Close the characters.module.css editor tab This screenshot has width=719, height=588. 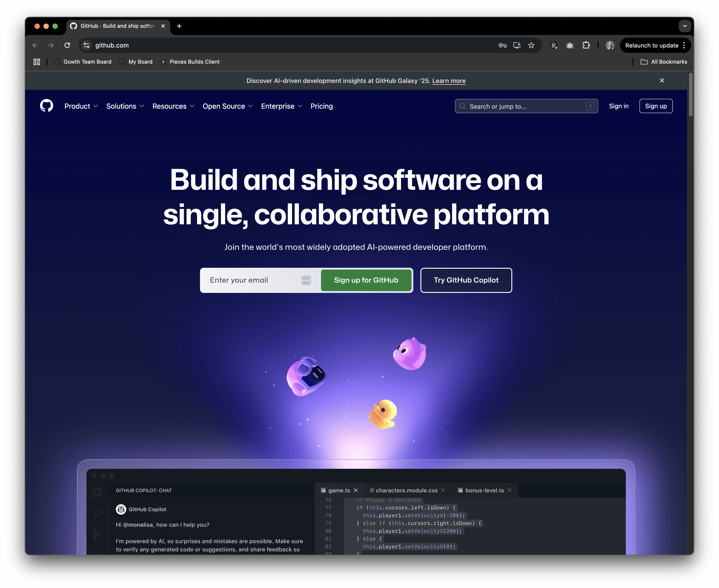(x=443, y=490)
